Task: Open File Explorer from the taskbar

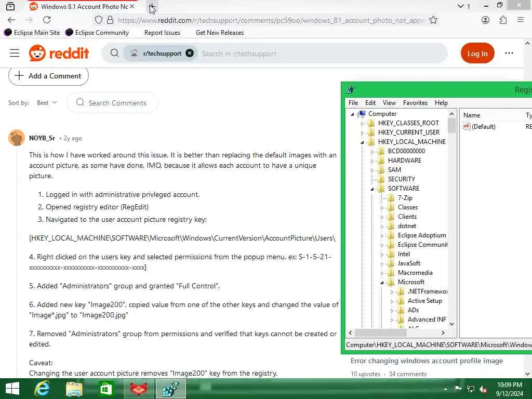Action: click(x=74, y=389)
